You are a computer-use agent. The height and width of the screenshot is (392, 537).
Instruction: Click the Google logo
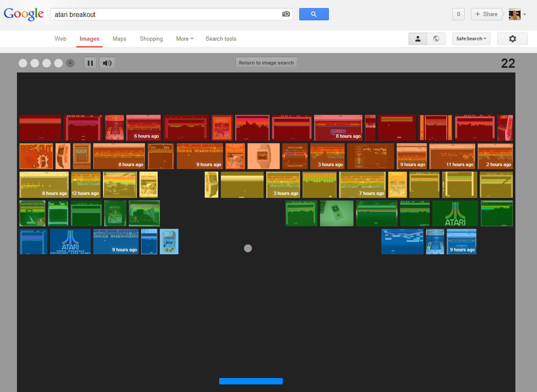[24, 14]
